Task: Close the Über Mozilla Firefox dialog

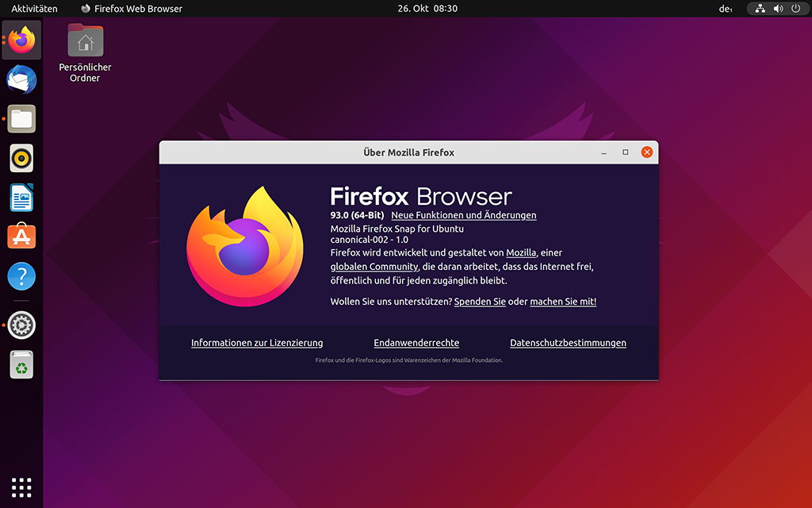Action: point(647,152)
